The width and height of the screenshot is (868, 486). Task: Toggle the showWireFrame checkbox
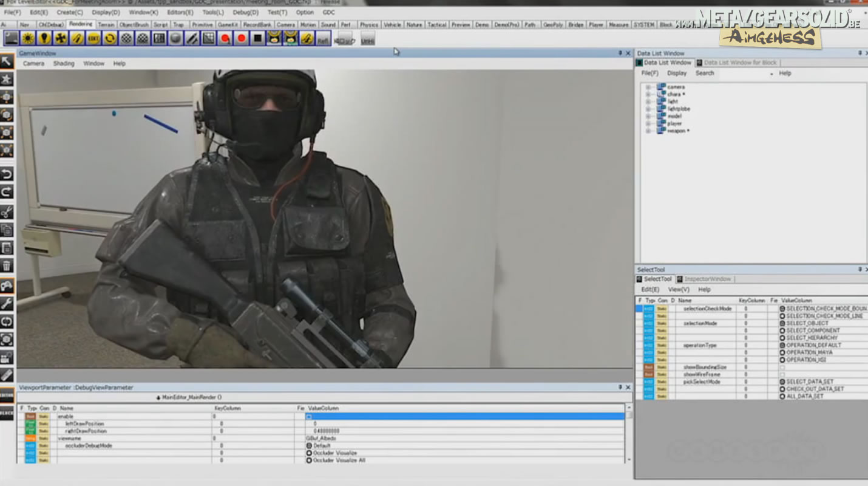click(782, 374)
